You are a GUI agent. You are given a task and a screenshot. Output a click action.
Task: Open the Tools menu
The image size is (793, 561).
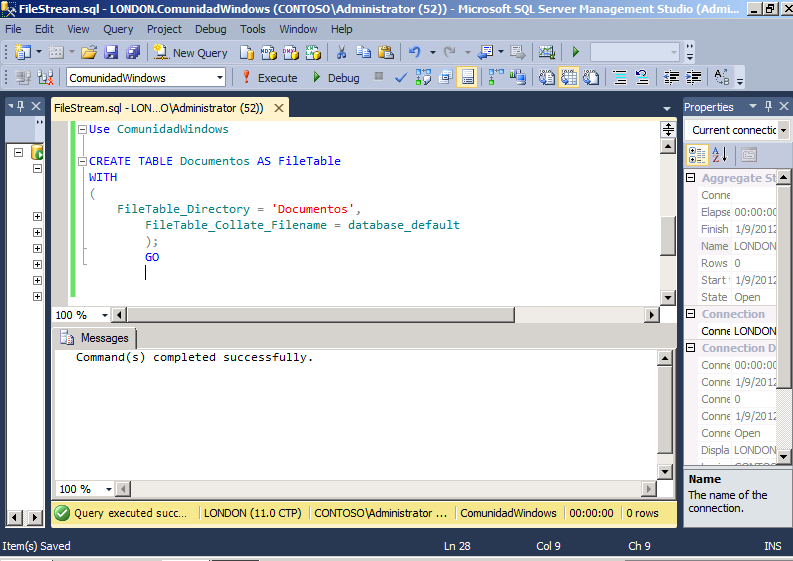tap(252, 29)
